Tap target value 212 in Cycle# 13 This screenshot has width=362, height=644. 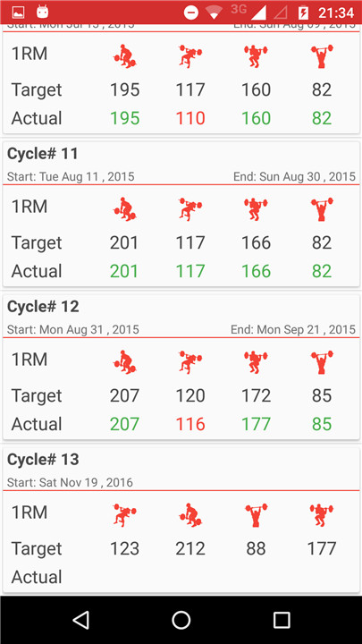(x=190, y=548)
